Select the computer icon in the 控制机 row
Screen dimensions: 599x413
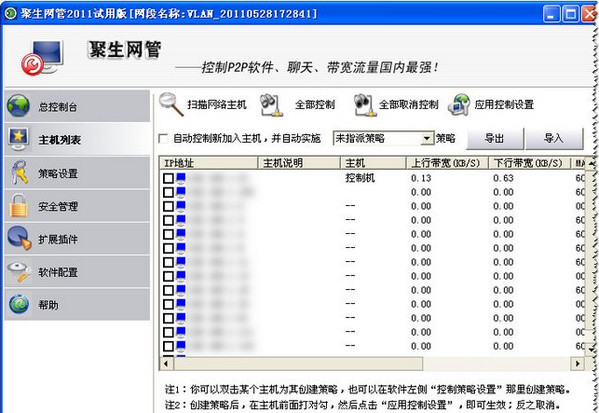[181, 178]
